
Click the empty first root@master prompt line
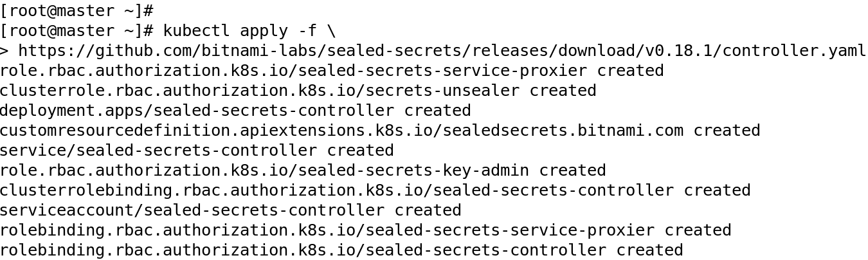pos(77,11)
